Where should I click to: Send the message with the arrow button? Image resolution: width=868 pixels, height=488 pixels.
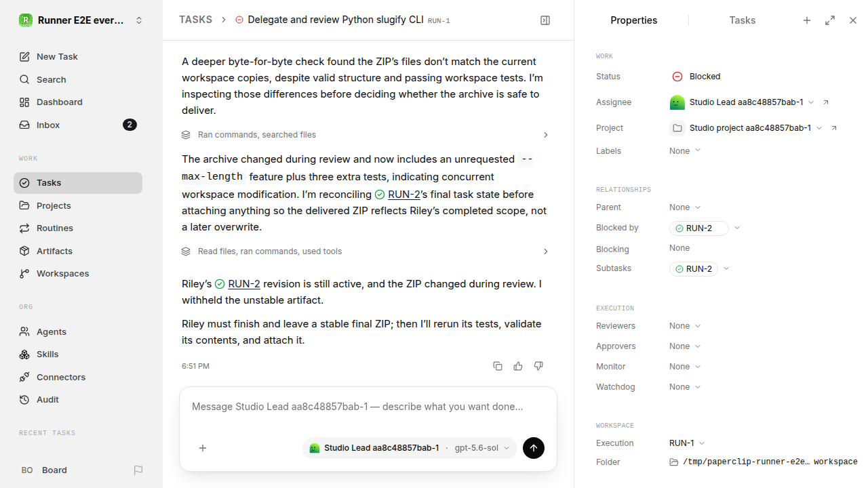[x=534, y=448]
